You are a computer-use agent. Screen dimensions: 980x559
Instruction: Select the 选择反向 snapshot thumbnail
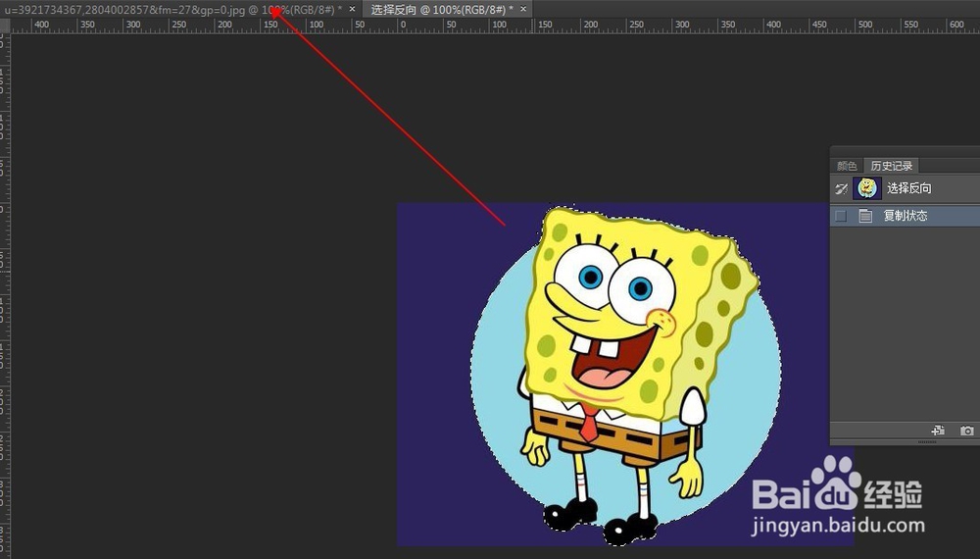pyautogui.click(x=867, y=187)
